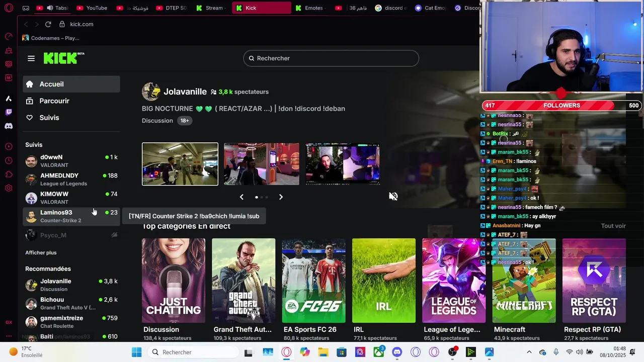644x362 pixels.
Task: Open Extensions icon in Opera sidebar
Action: tap(9, 174)
